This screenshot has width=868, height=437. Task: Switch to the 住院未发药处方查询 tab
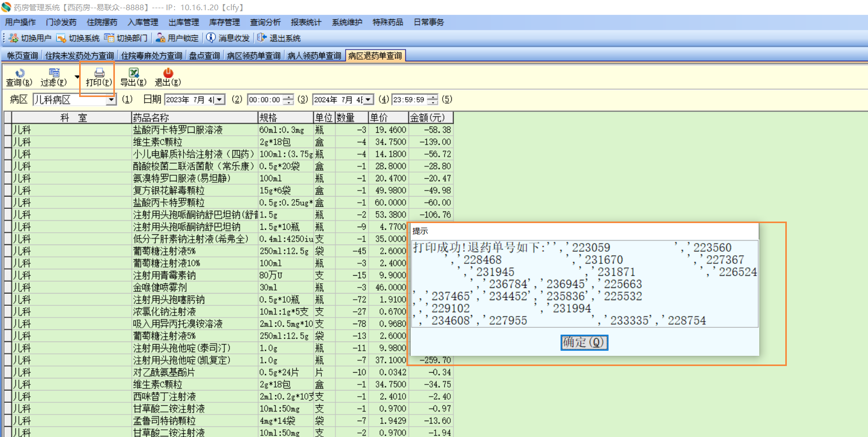click(80, 56)
